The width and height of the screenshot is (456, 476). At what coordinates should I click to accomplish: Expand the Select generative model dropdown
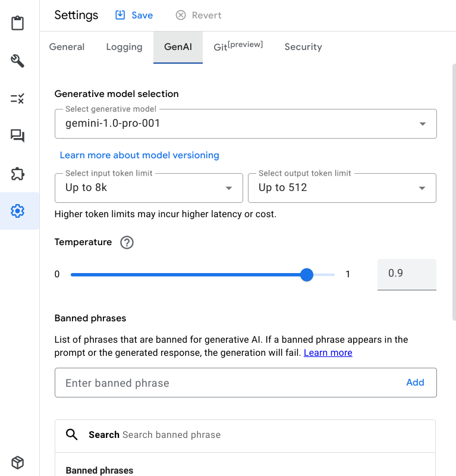[245, 124]
